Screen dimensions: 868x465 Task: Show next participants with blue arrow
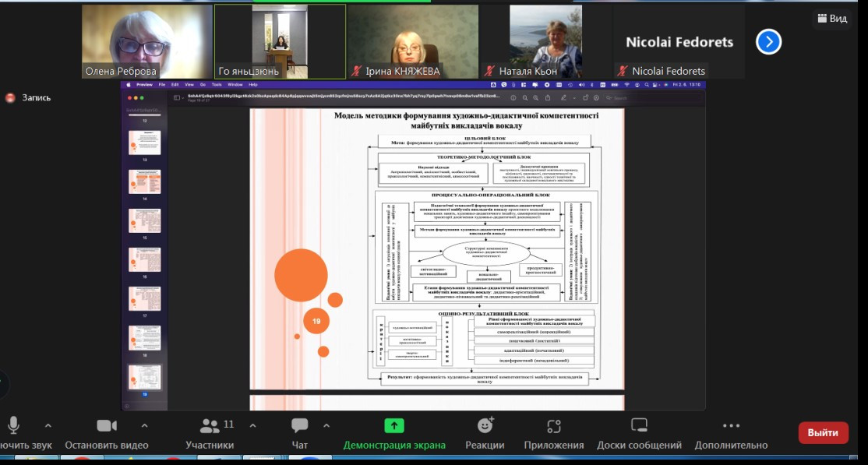pos(768,42)
